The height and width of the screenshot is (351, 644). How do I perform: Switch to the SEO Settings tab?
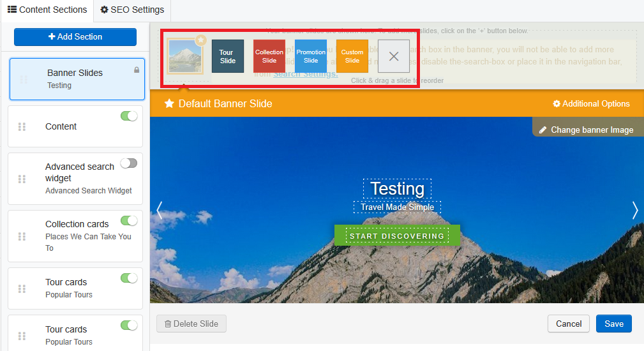pyautogui.click(x=132, y=10)
